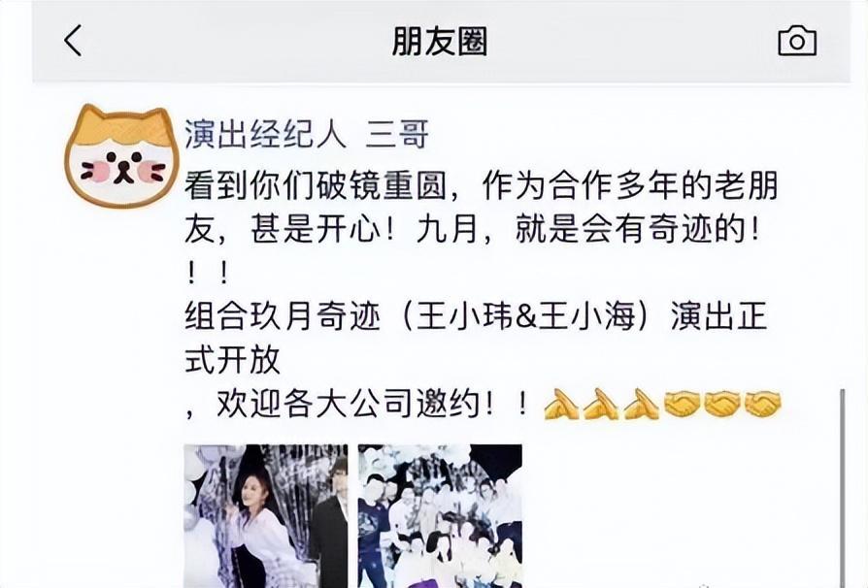Tap the 朋友圈 title in header
The width and height of the screenshot is (868, 588).
pyautogui.click(x=440, y=42)
